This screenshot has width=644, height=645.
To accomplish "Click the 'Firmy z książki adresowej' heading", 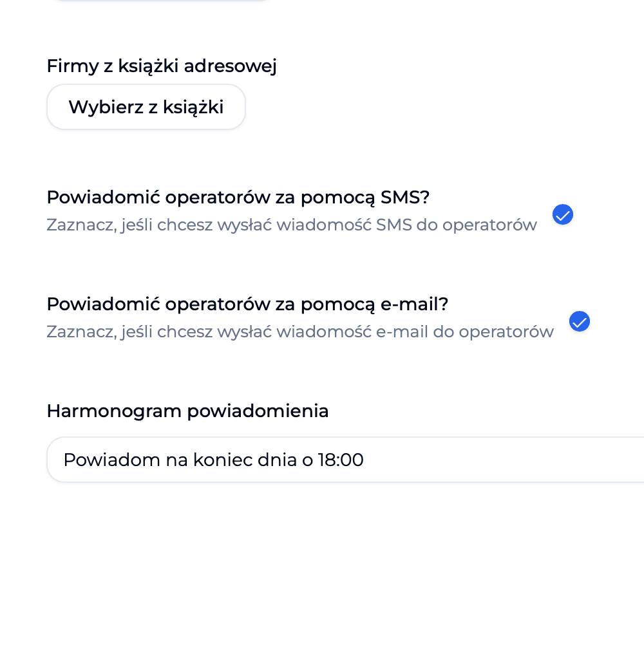I will click(162, 66).
